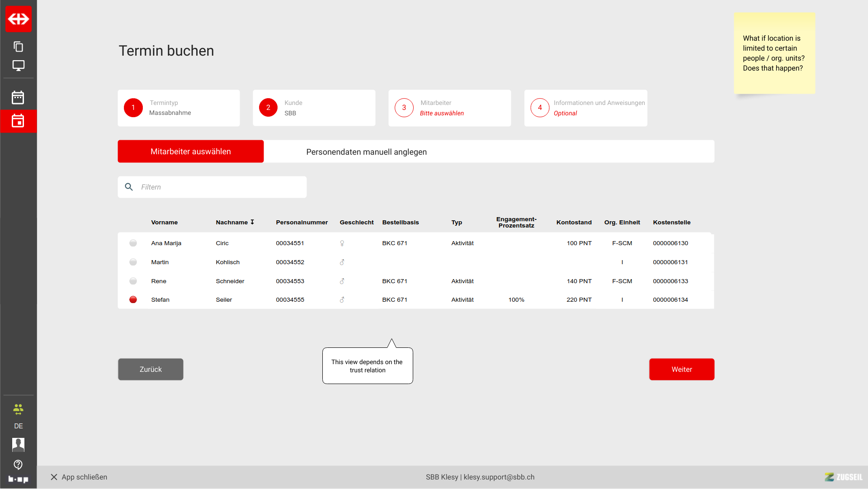
Task: Open the monitor screen sidebar icon
Action: [x=19, y=66]
